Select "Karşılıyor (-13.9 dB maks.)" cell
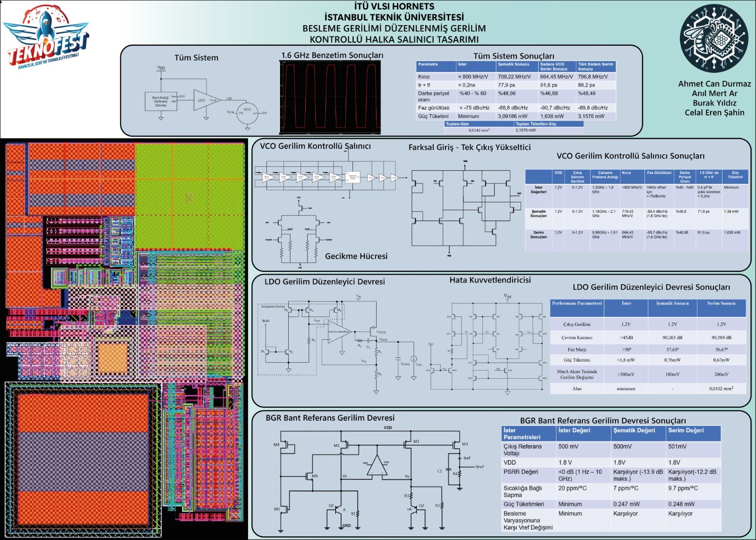This screenshot has width=756, height=540. tap(638, 475)
